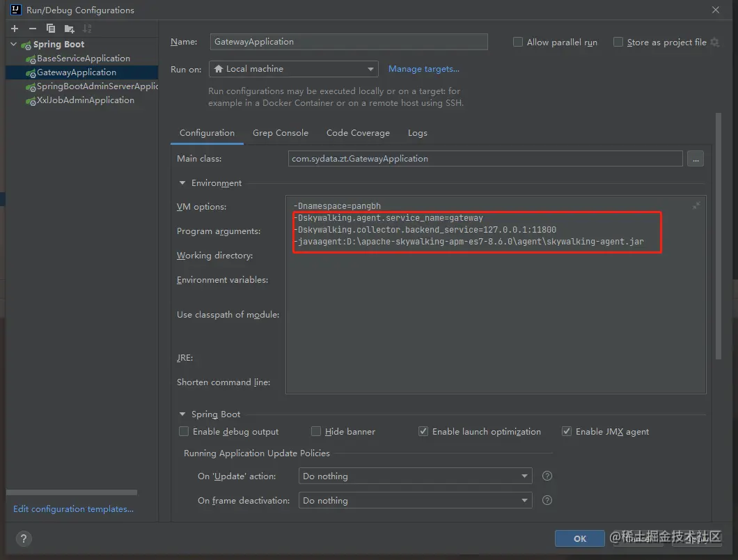Screen dimensions: 738x560
Task: Copy the selected configuration
Action: pyautogui.click(x=51, y=29)
